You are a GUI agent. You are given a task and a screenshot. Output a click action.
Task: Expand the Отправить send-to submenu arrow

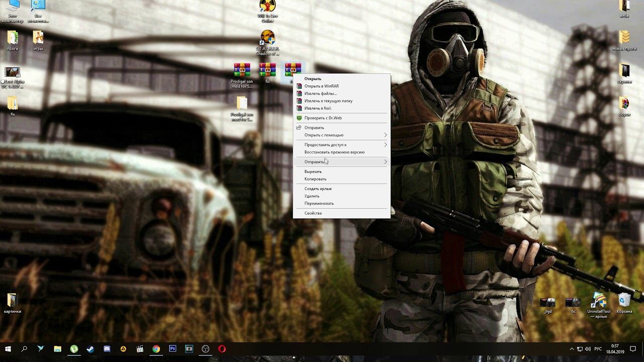click(386, 162)
